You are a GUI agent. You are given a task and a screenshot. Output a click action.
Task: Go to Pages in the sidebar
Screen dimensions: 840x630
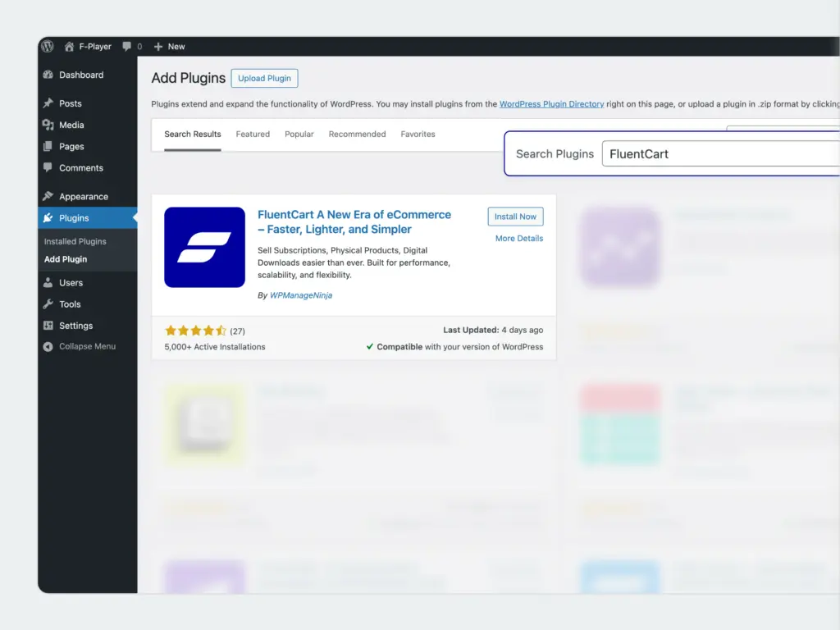(x=71, y=146)
